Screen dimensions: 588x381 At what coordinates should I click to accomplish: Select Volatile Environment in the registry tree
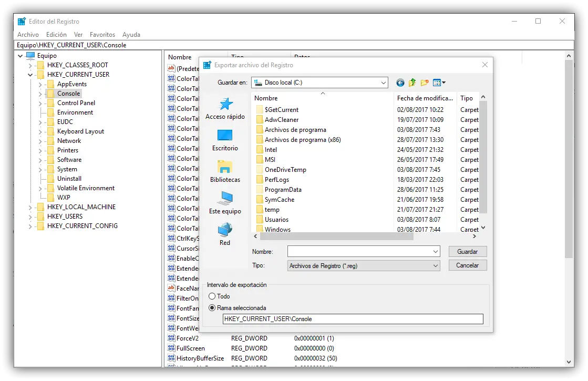(x=86, y=188)
